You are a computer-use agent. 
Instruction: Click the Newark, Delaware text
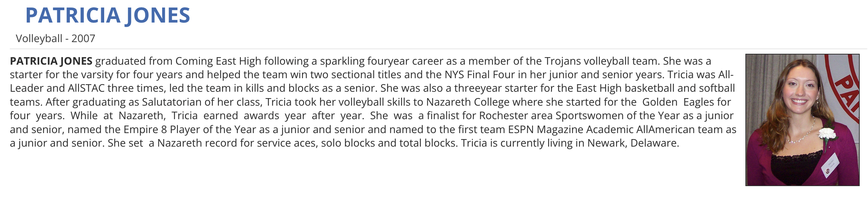633,143
